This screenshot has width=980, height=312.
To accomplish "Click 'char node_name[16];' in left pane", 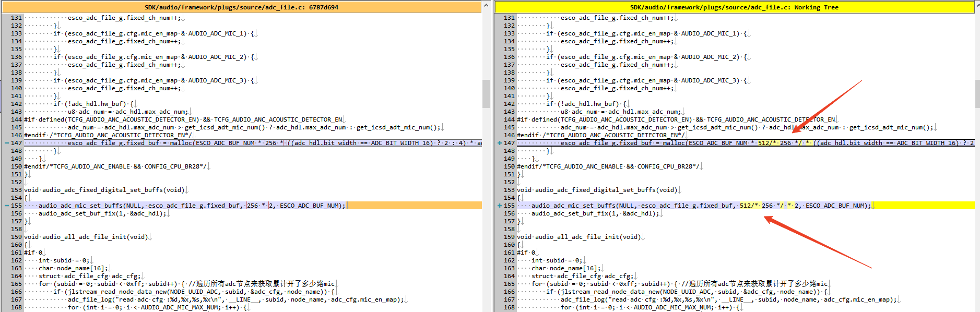I will click(x=73, y=268).
